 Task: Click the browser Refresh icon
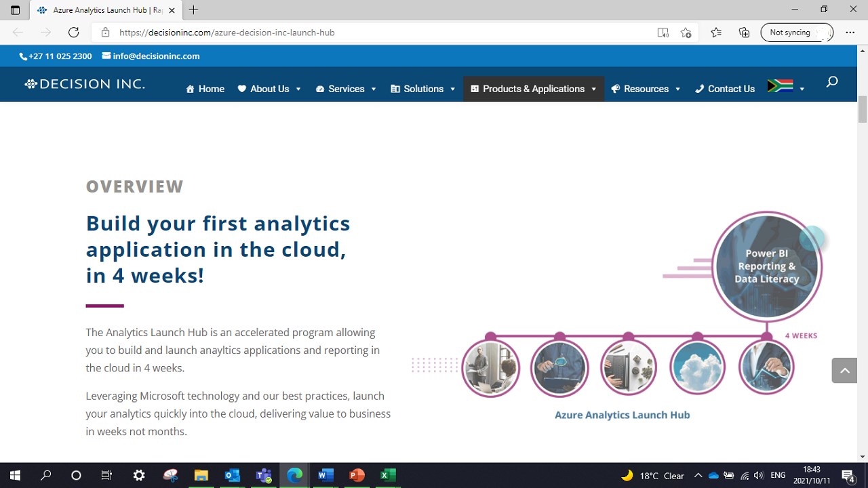[74, 33]
